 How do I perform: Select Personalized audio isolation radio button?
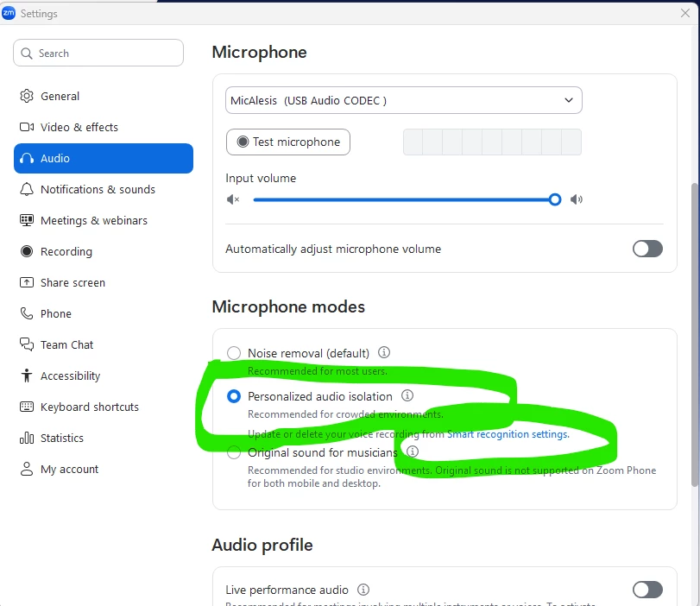(234, 396)
